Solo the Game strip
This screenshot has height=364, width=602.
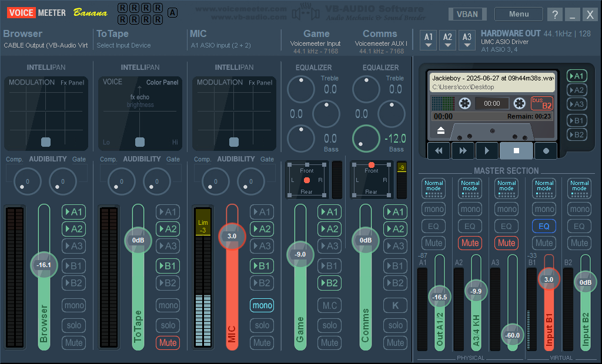click(x=329, y=325)
